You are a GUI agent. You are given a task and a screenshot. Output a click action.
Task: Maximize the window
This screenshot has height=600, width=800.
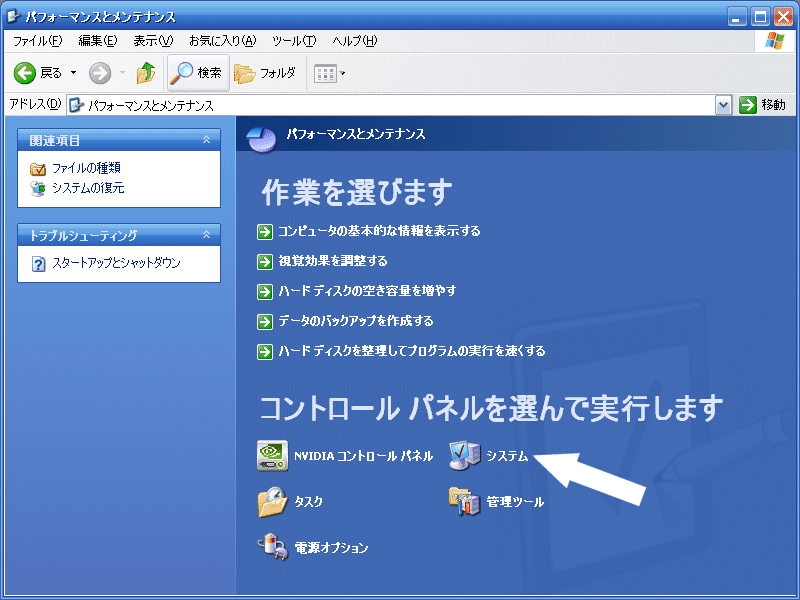coord(760,17)
